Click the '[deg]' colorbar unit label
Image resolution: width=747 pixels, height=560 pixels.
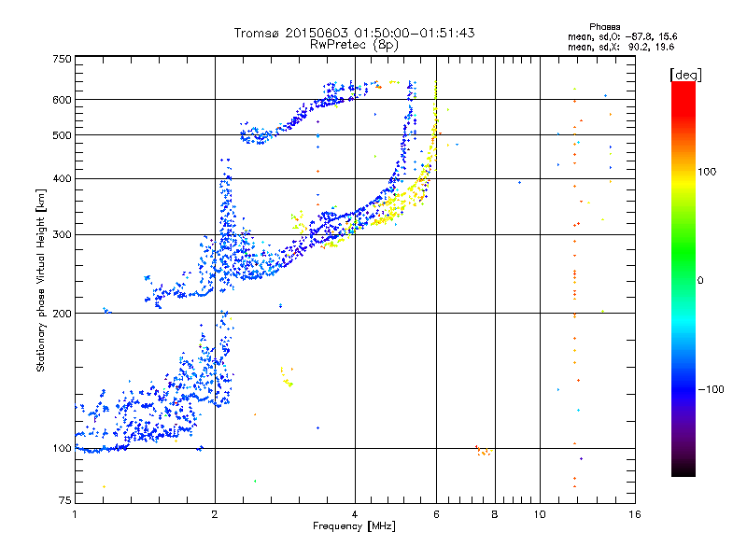coord(685,76)
